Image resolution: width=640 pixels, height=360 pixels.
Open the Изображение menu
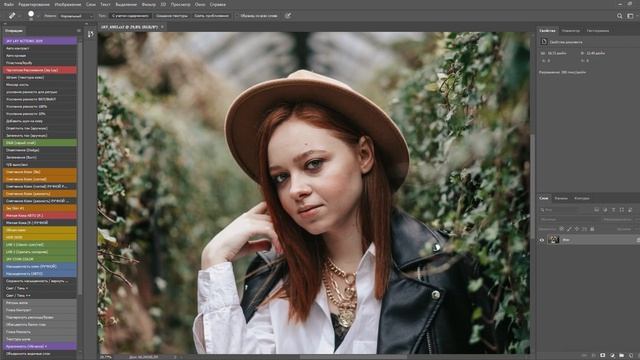68,4
